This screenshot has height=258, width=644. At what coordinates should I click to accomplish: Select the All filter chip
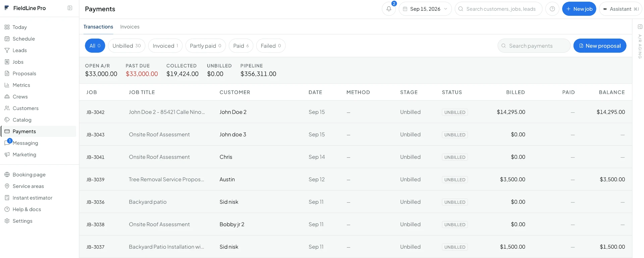(x=95, y=46)
